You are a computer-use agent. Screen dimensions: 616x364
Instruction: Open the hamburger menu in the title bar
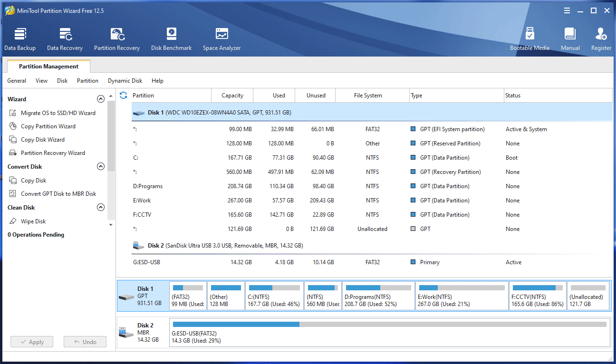pos(567,10)
